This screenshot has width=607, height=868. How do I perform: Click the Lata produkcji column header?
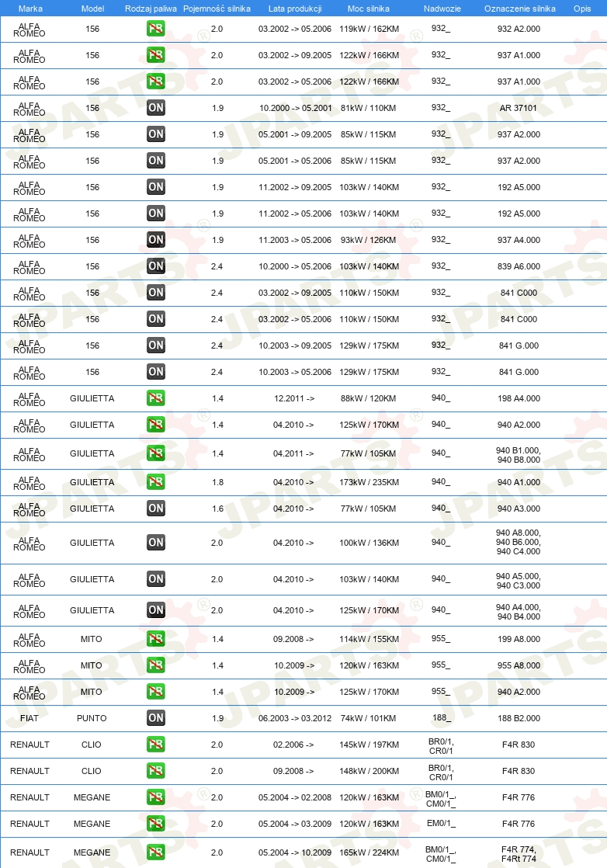point(295,9)
